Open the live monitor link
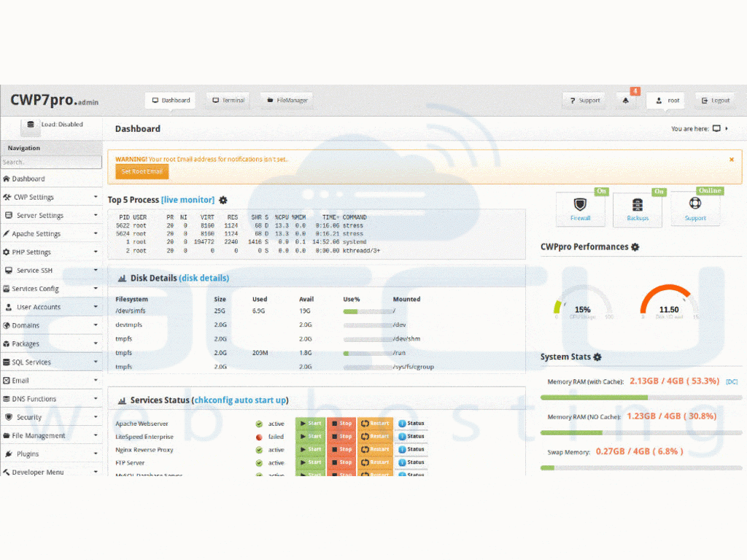Viewport: 747px width, 560px height. click(187, 200)
